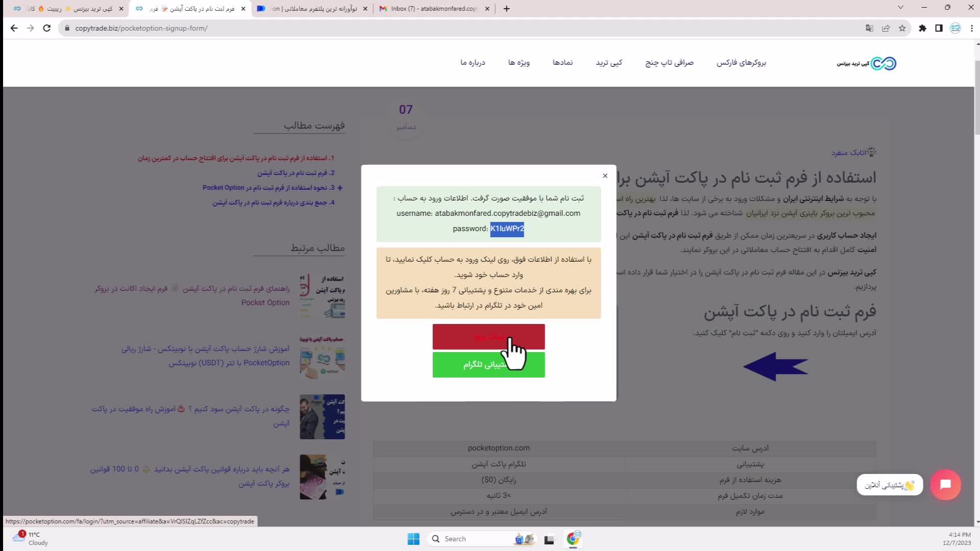
Task: Reload the current page
Action: [x=46, y=28]
